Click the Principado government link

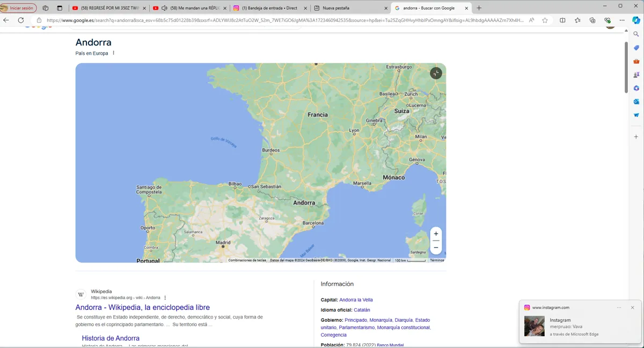[x=356, y=320]
